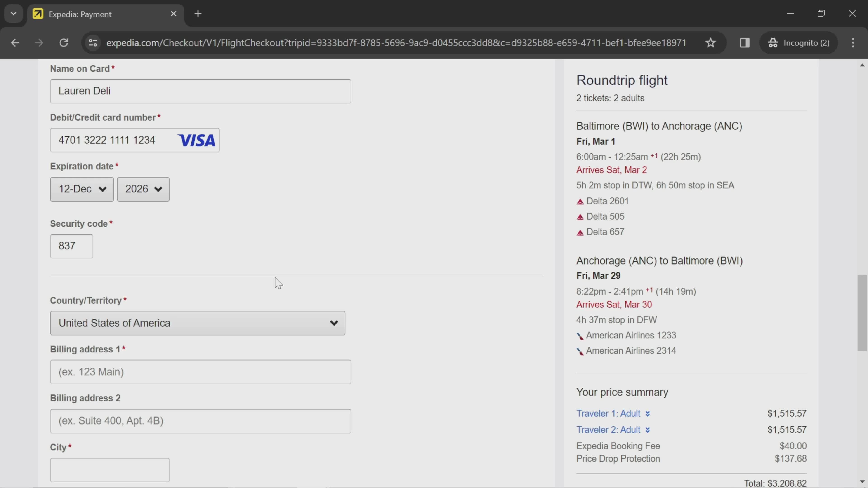The height and width of the screenshot is (488, 868).
Task: Click 'Baltimore (BWI) to Anchorage (ANC)' heading
Action: tap(659, 126)
